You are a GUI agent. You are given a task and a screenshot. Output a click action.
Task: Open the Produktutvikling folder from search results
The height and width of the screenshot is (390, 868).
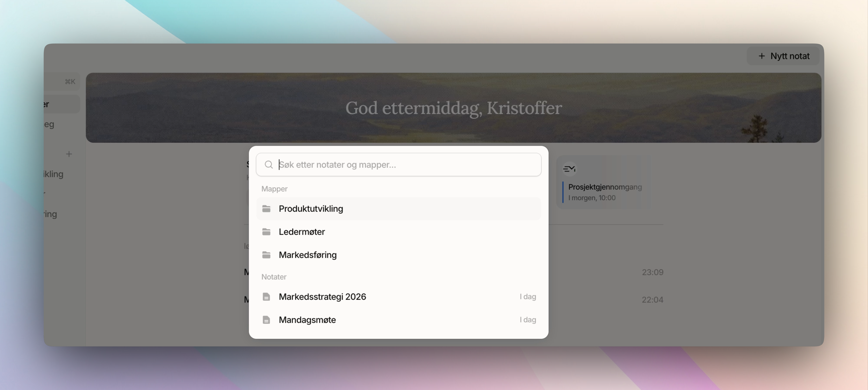[311, 209]
